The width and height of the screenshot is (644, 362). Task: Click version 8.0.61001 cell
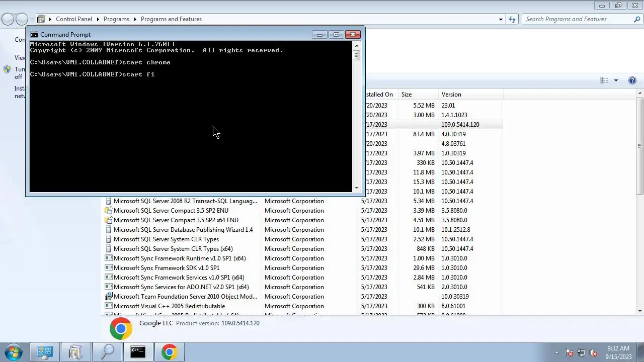click(453, 306)
